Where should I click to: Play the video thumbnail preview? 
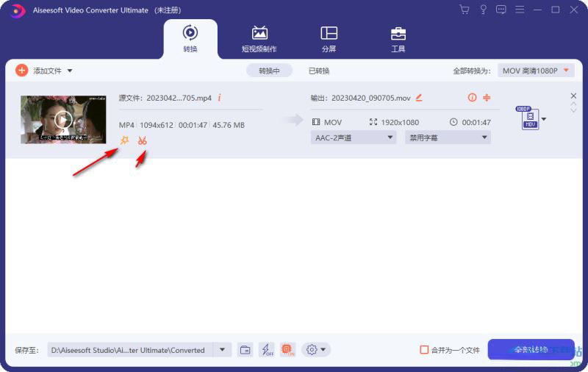coord(63,120)
